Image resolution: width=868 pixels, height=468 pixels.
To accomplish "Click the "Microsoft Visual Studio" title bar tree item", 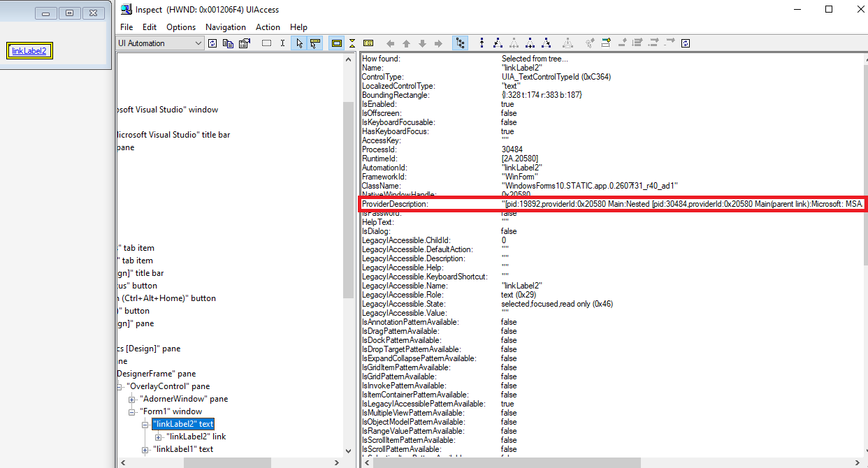I will [173, 135].
